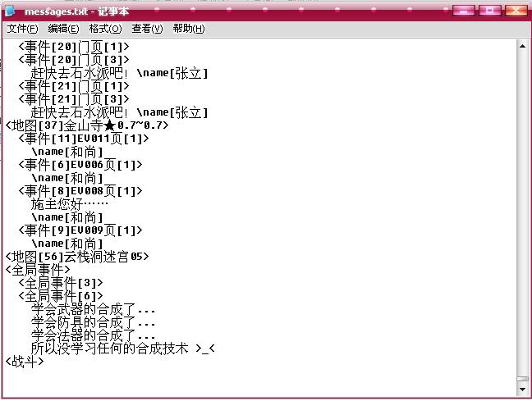Click the Notepad icon in title bar
The image size is (532, 401).
click(x=10, y=11)
